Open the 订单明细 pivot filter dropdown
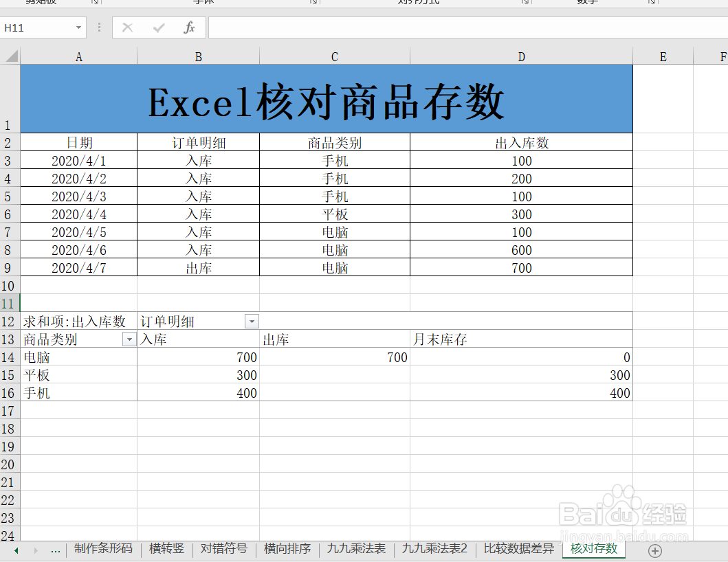 click(252, 321)
